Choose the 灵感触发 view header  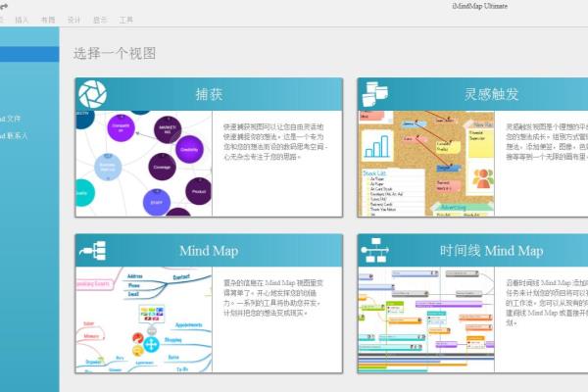coord(472,94)
